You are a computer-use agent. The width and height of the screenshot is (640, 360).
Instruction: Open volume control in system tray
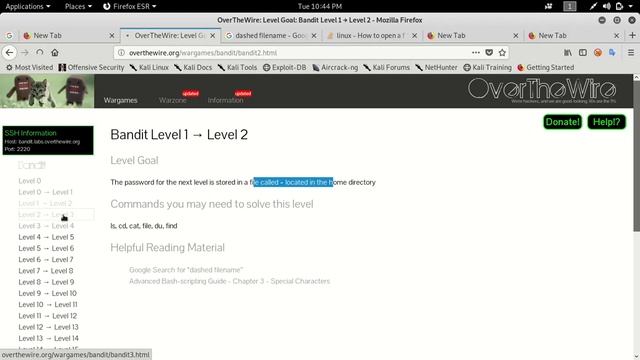[x=607, y=6]
